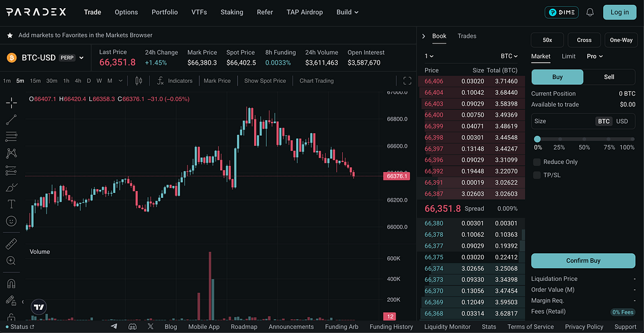The width and height of the screenshot is (644, 333).
Task: Select the crosshair cursor tool
Action: click(x=11, y=102)
